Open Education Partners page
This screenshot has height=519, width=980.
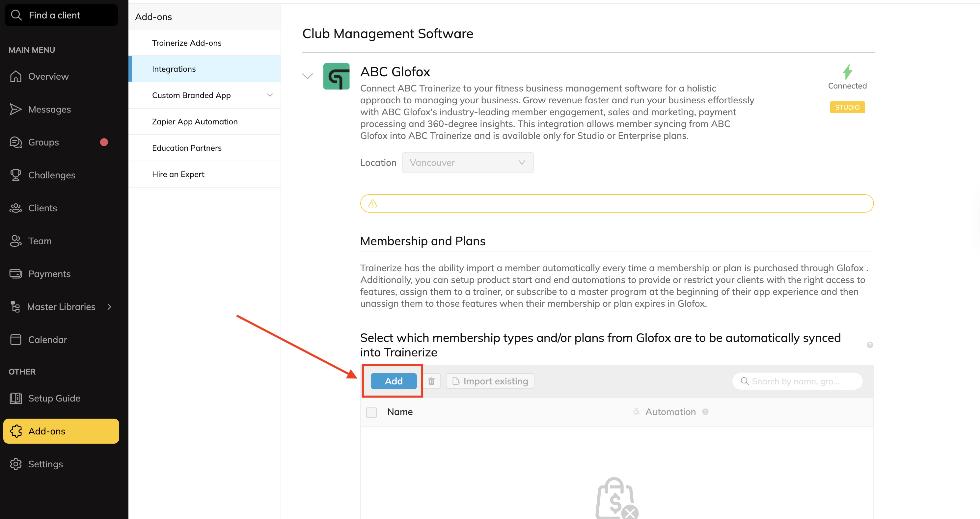(x=205, y=148)
